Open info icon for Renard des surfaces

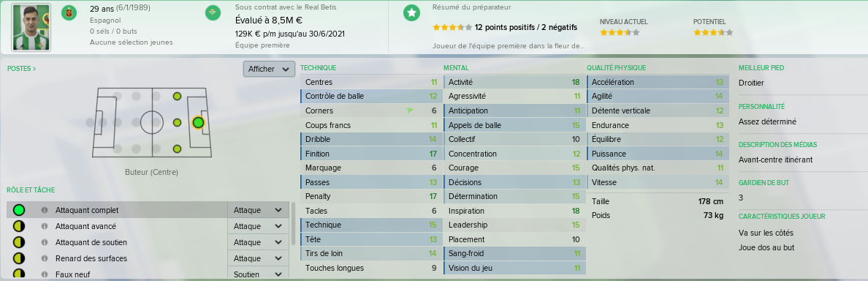[44, 258]
